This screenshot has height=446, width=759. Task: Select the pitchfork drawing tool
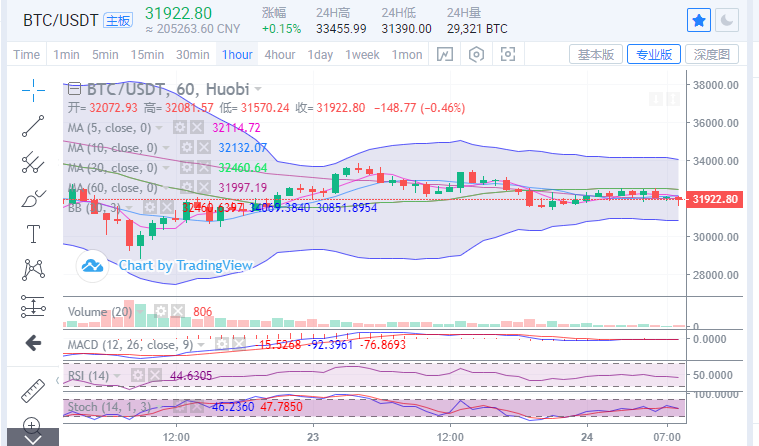(33, 162)
